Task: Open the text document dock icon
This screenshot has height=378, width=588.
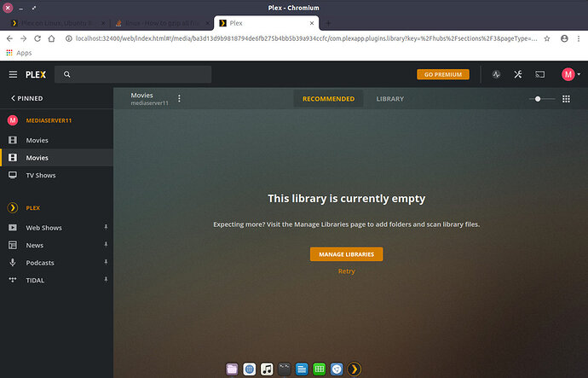Action: (x=302, y=369)
